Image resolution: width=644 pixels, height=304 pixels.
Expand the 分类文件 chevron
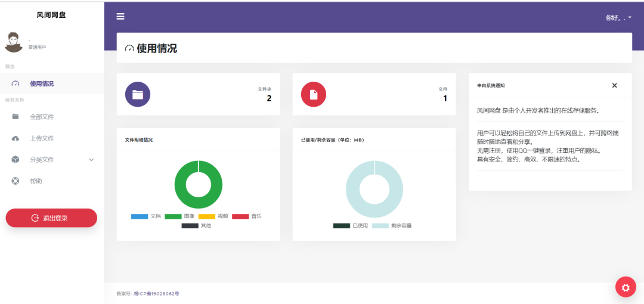[92, 160]
